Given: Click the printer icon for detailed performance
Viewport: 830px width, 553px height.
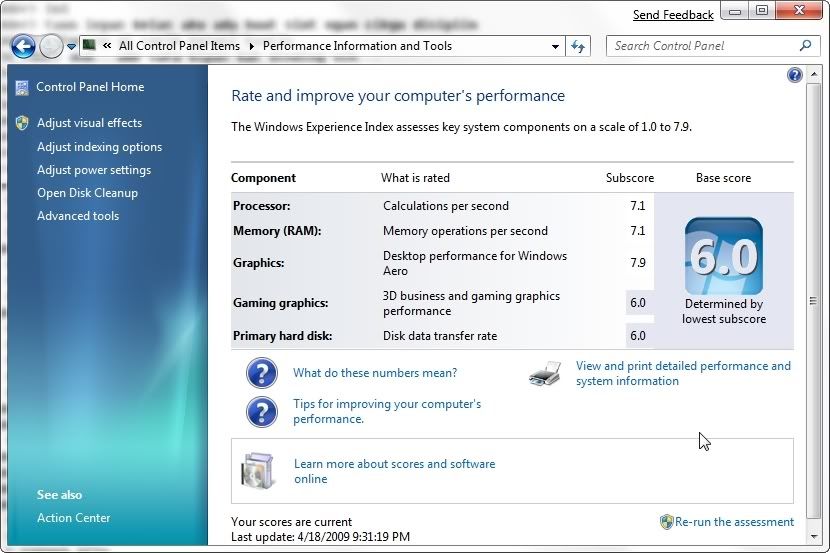Looking at the screenshot, I should point(544,374).
